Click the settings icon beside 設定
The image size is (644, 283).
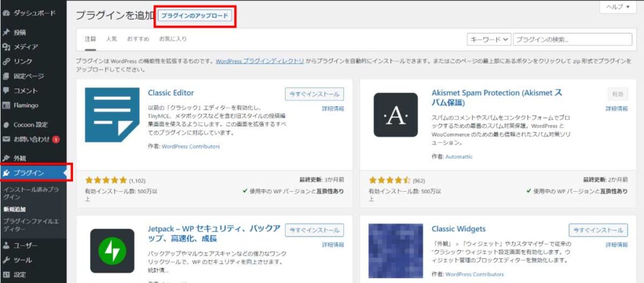6,275
